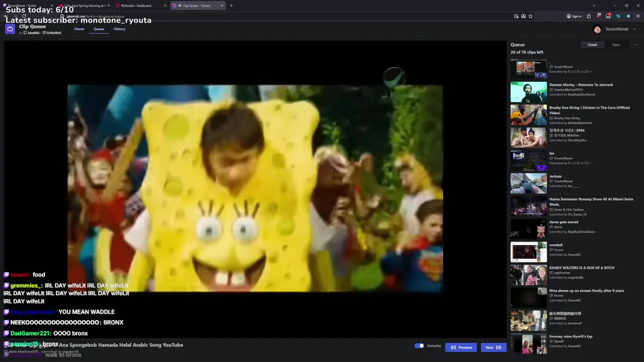
Task: Bookmark this page with the star icon
Action: tap(530, 16)
